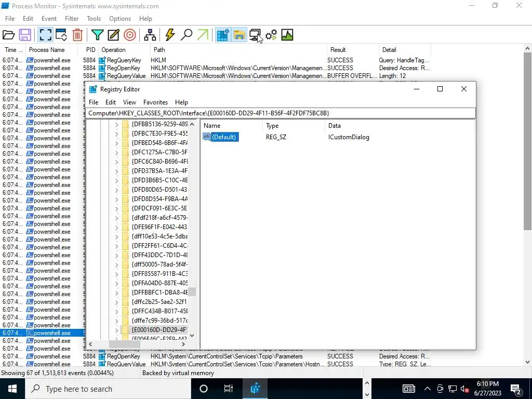
Task: Select the {DFFBBFC1-DBA8 tree key
Action: tap(159, 292)
